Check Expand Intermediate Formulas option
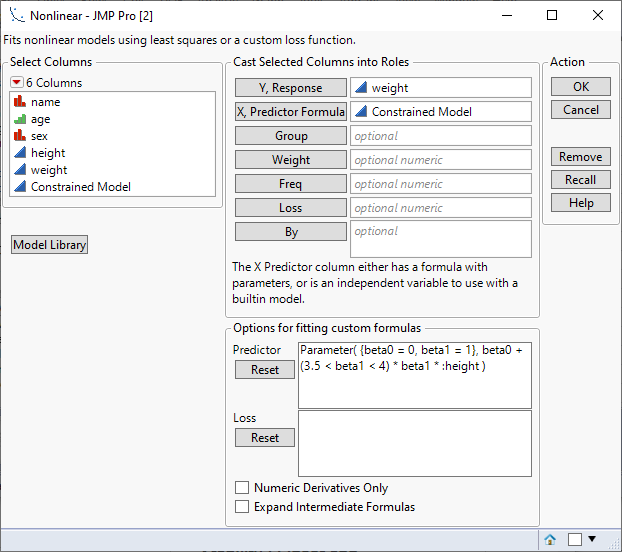 (x=241, y=507)
